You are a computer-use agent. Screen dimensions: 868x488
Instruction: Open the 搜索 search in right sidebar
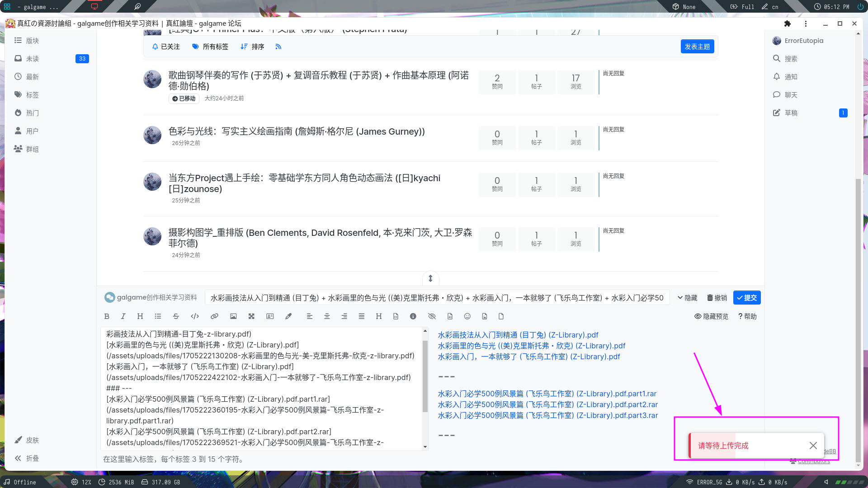click(x=786, y=59)
